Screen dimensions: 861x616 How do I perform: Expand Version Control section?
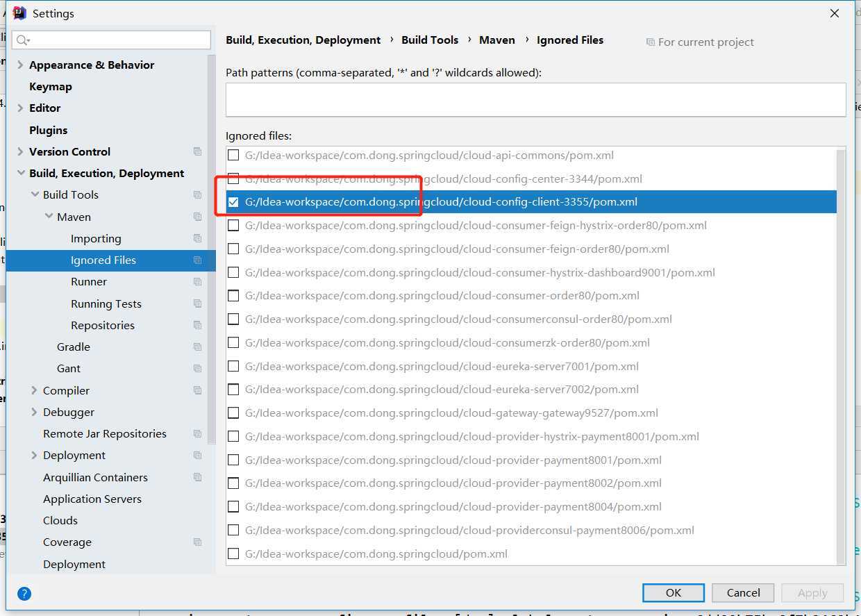point(20,151)
